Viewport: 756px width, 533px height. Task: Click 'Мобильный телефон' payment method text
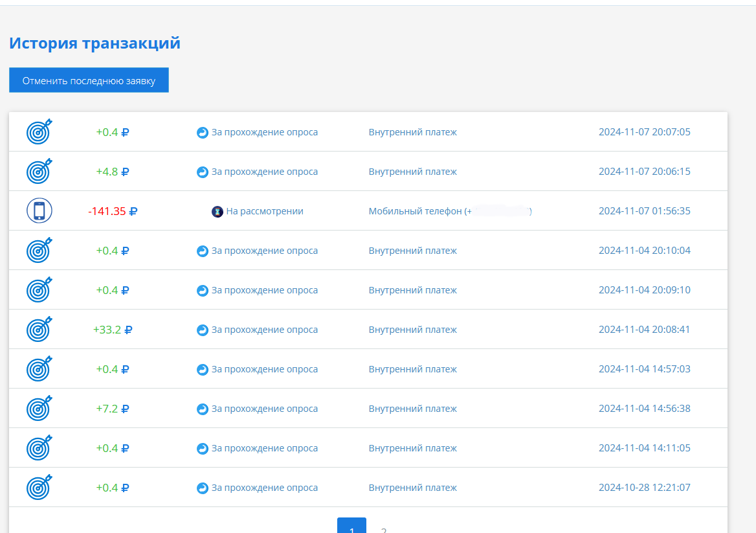point(415,211)
